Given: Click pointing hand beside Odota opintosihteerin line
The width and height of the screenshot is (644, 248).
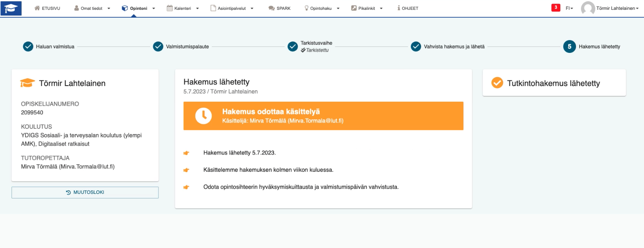Looking at the screenshot, I should (186, 187).
